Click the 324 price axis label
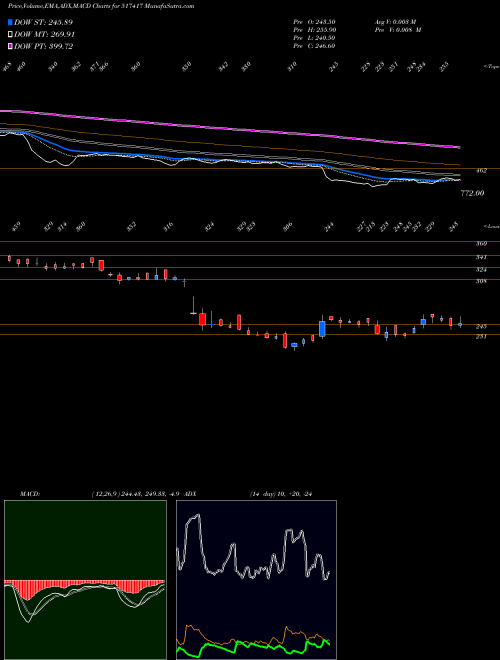Image resolution: width=500 pixels, height=660 pixels. [x=481, y=269]
